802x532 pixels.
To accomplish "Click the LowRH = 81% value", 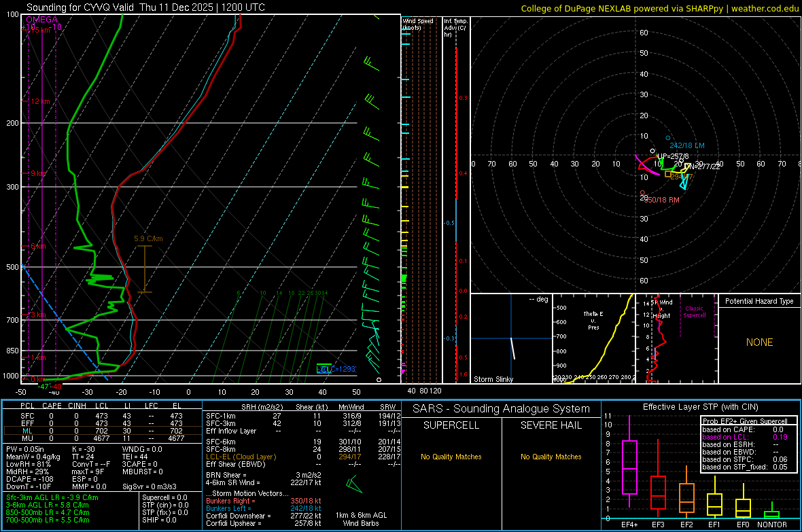I will 28,465.
